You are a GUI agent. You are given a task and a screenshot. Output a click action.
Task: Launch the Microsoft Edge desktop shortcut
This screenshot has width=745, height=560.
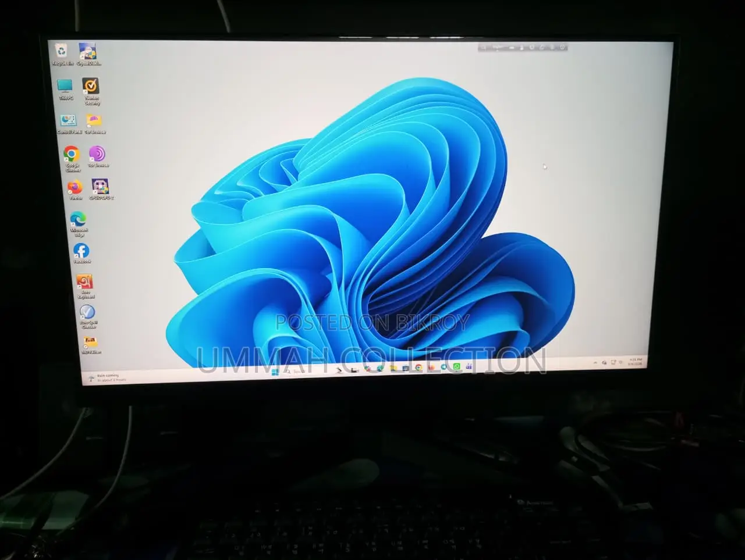click(78, 224)
